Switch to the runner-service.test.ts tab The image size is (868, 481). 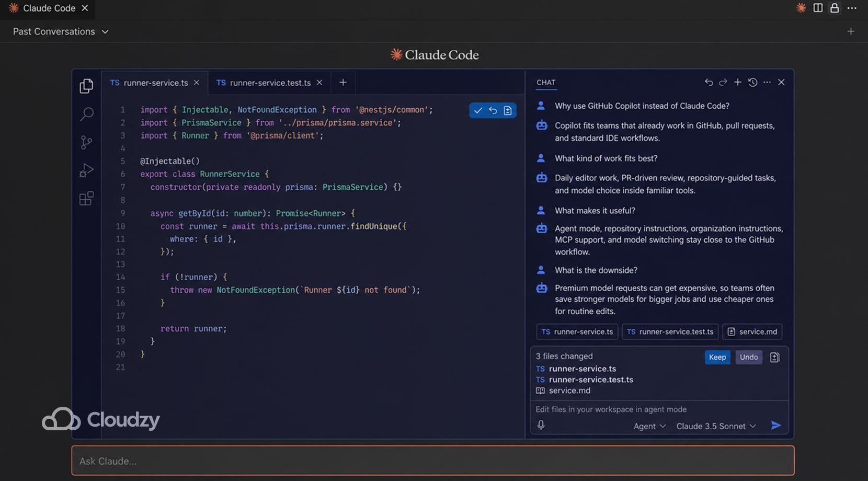[270, 83]
